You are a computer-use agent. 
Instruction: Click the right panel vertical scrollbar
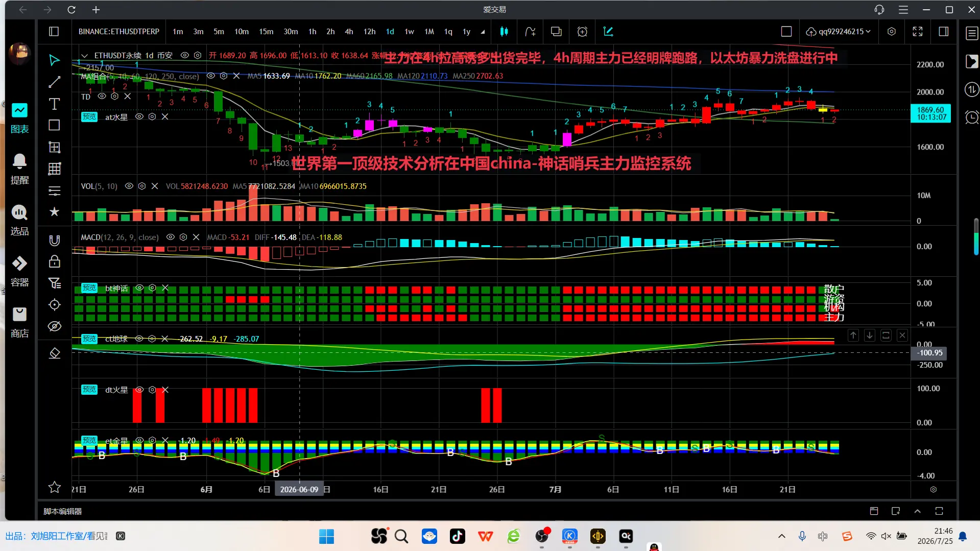click(x=976, y=237)
